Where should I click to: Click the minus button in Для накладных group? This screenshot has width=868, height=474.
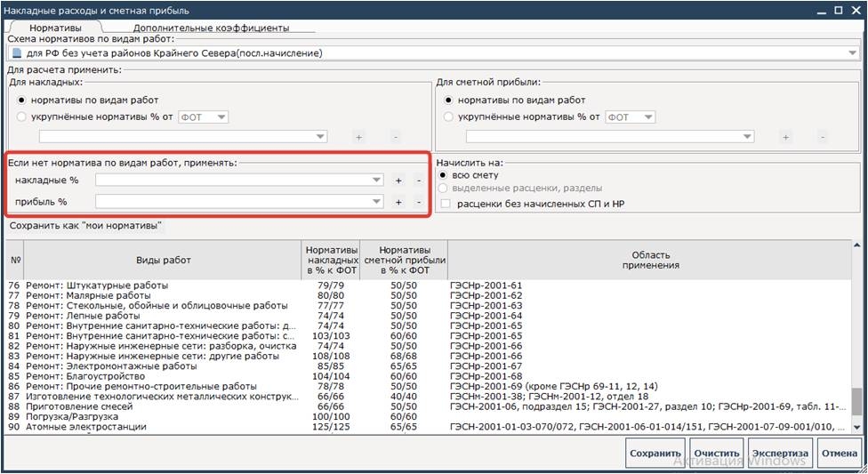[x=395, y=137]
